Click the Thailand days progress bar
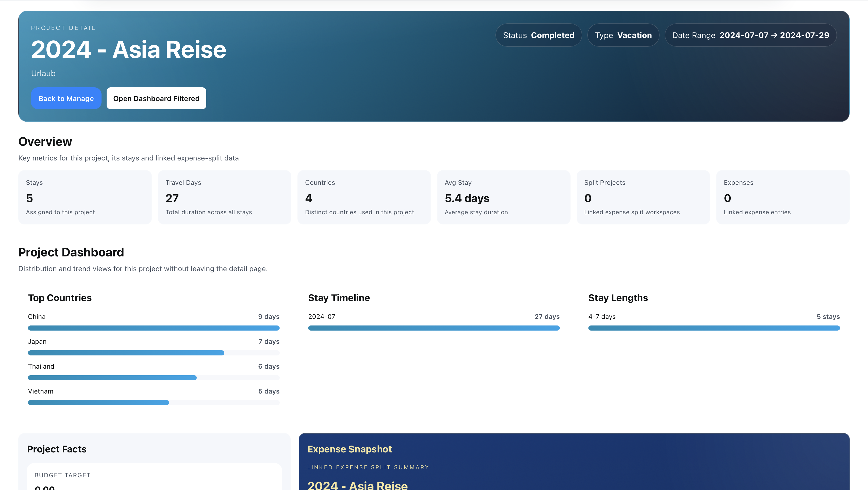 [x=112, y=378]
